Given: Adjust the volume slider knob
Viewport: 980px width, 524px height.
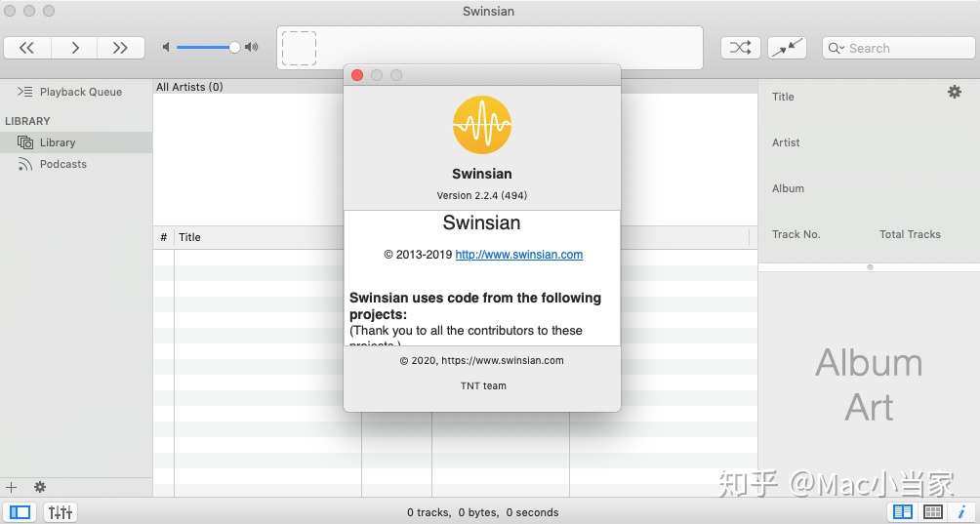Looking at the screenshot, I should pyautogui.click(x=234, y=47).
